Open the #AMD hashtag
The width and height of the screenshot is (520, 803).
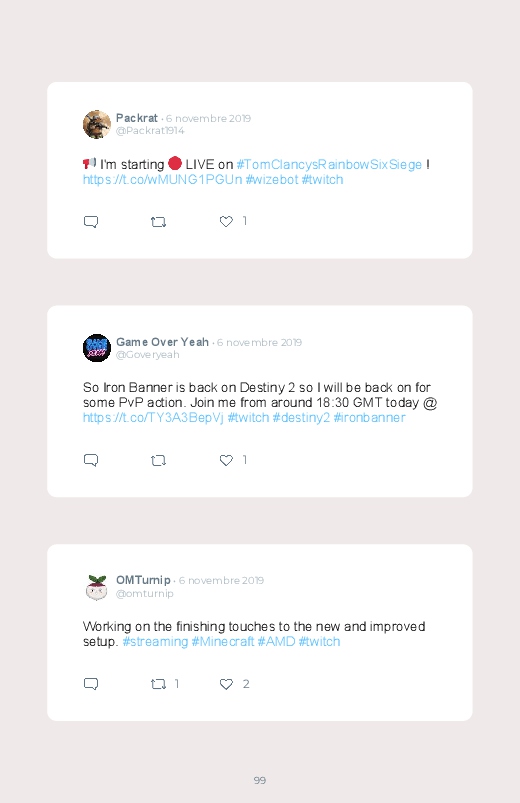pyautogui.click(x=276, y=642)
